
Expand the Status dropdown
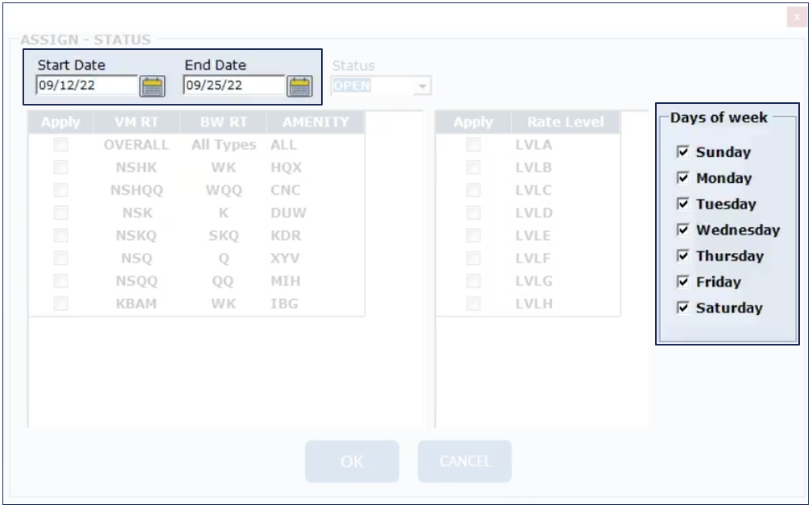(422, 86)
